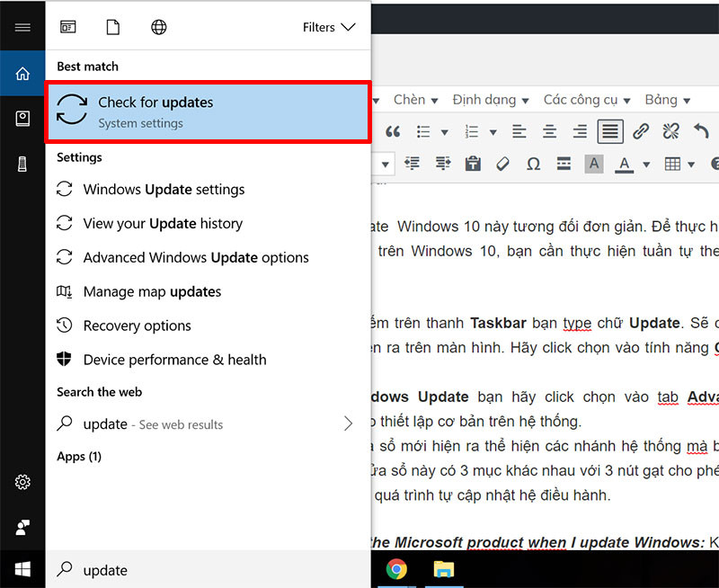Viewport: 719px width, 588px height.
Task: Insert a page break line
Action: [x=564, y=164]
